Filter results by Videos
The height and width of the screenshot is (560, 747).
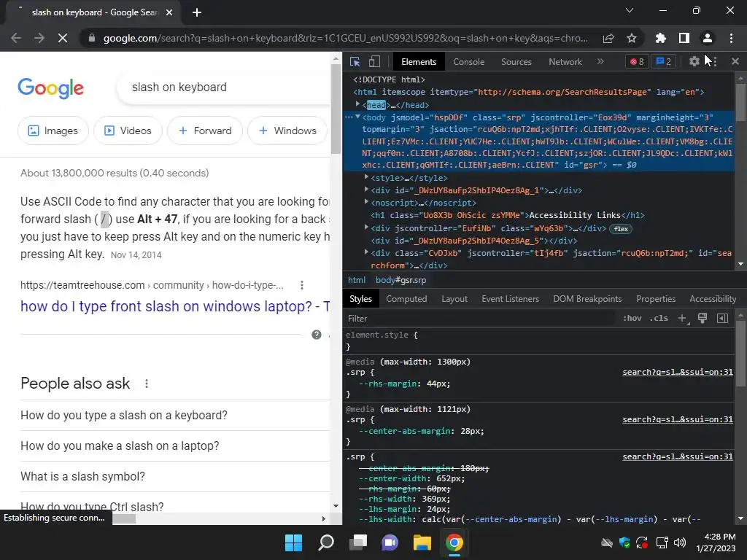pos(128,131)
